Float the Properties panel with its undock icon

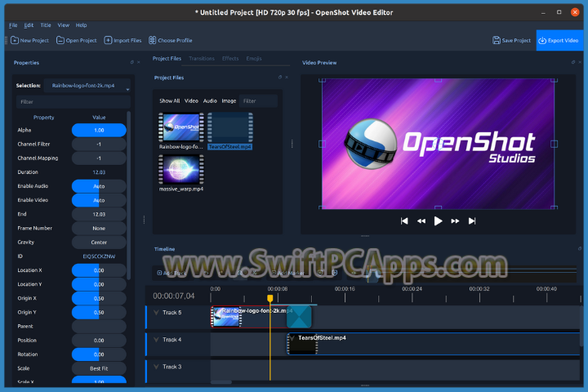(x=131, y=62)
